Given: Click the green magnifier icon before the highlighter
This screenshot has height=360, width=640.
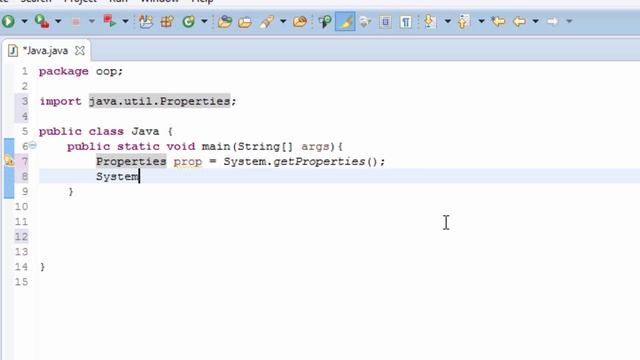Looking at the screenshot, I should pyautogui.click(x=325, y=21).
